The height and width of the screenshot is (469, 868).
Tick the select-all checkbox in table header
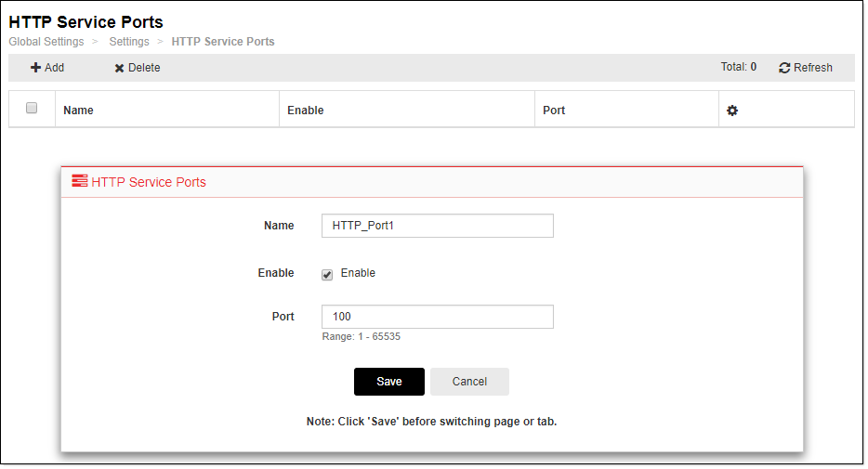click(x=32, y=108)
